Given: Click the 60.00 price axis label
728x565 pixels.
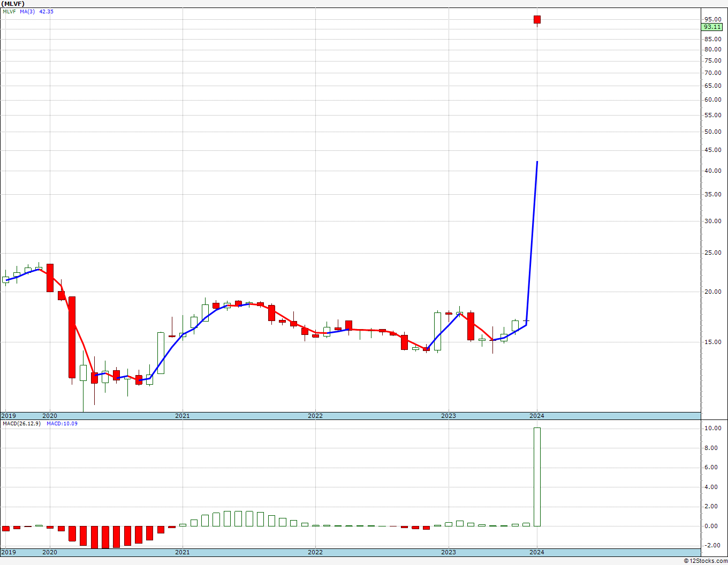Looking at the screenshot, I should 712,100.
